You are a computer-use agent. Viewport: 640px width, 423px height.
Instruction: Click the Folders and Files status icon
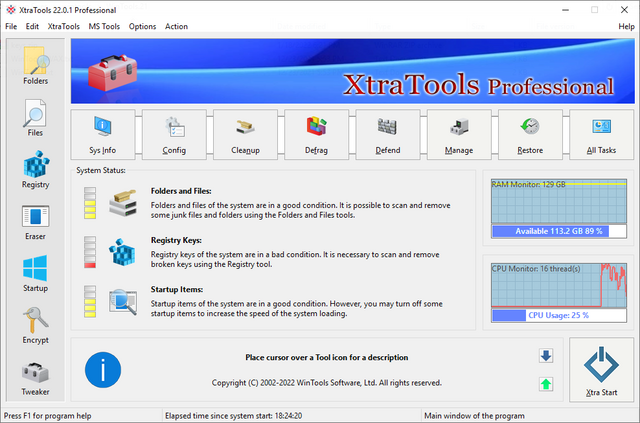pos(123,203)
